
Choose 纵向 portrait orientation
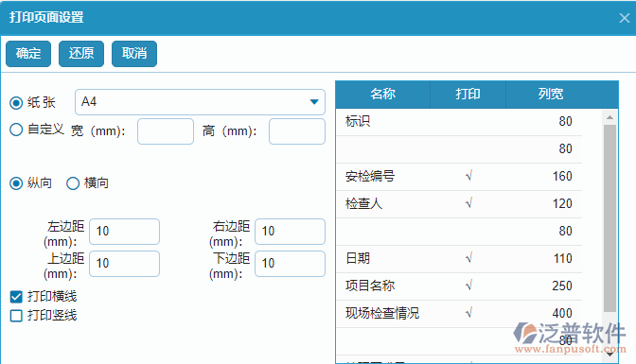coord(16,183)
